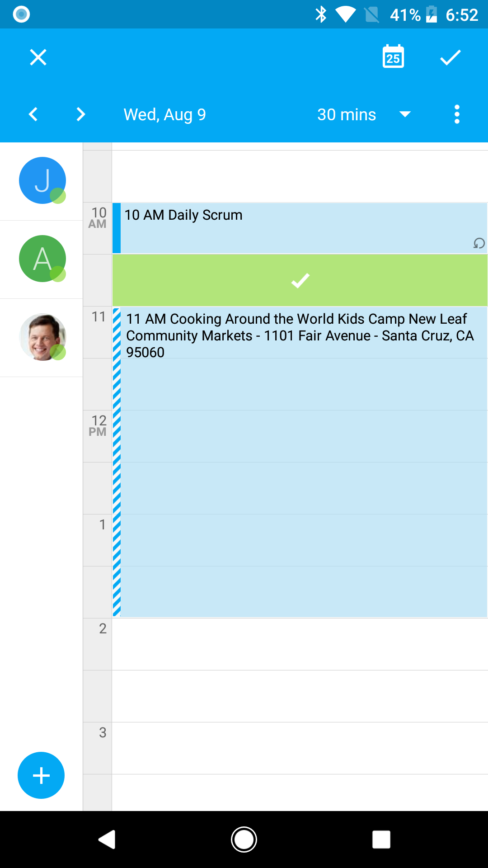Expand the 30 mins duration dropdown arrow
The width and height of the screenshot is (488, 868).
405,114
